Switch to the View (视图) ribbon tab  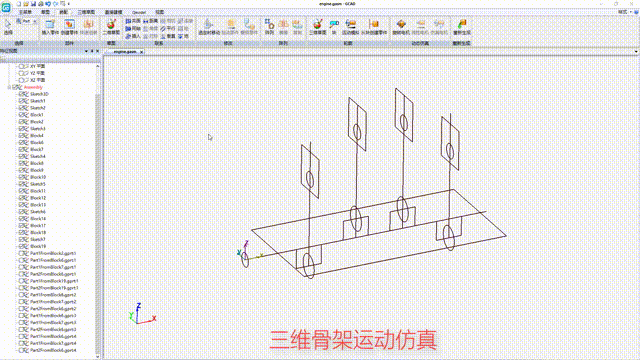pyautogui.click(x=160, y=12)
